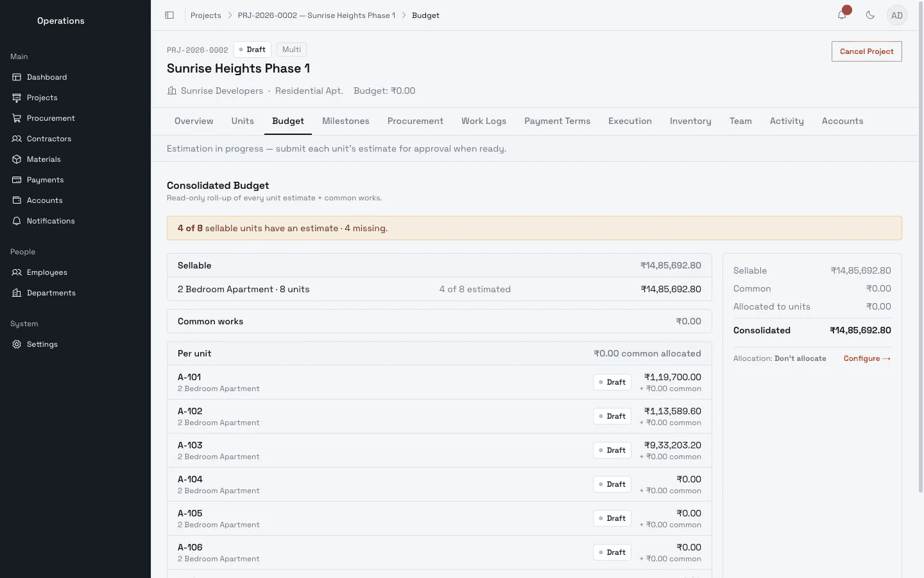The height and width of the screenshot is (578, 924).
Task: Click the Draft badge on A-104 row
Action: point(612,484)
